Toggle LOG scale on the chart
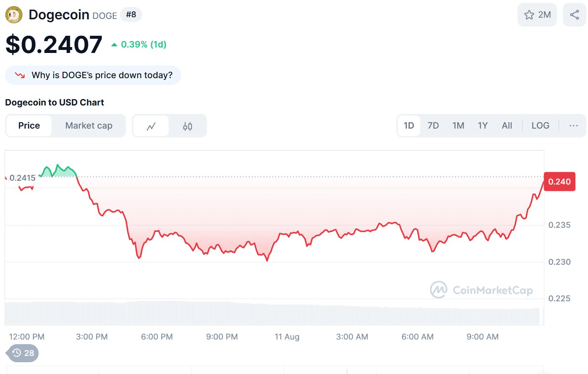 coord(540,126)
